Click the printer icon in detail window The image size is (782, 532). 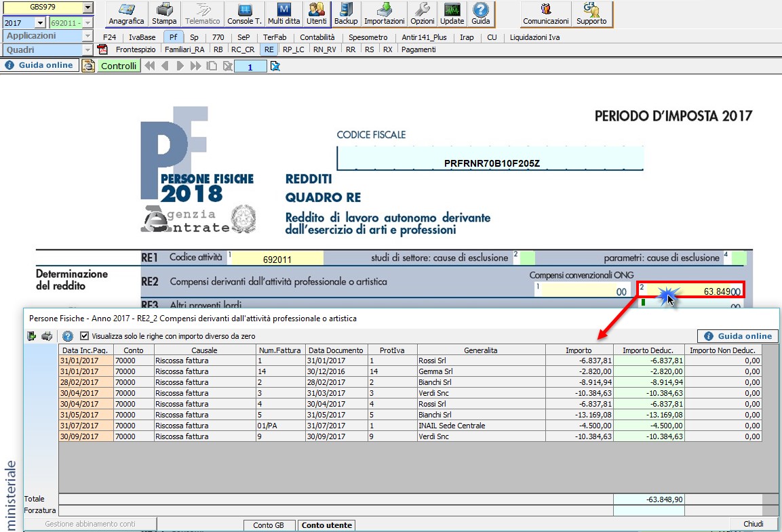[47, 336]
